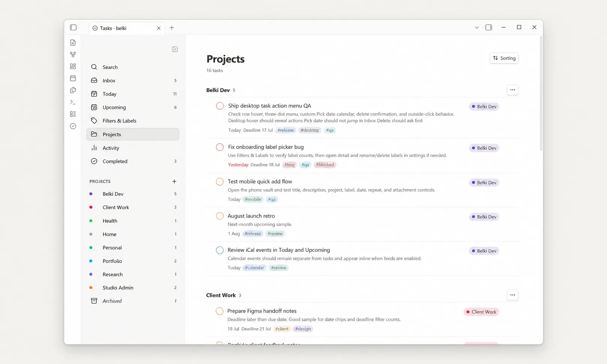Complete Ship desktop task action menu QA

click(x=220, y=106)
